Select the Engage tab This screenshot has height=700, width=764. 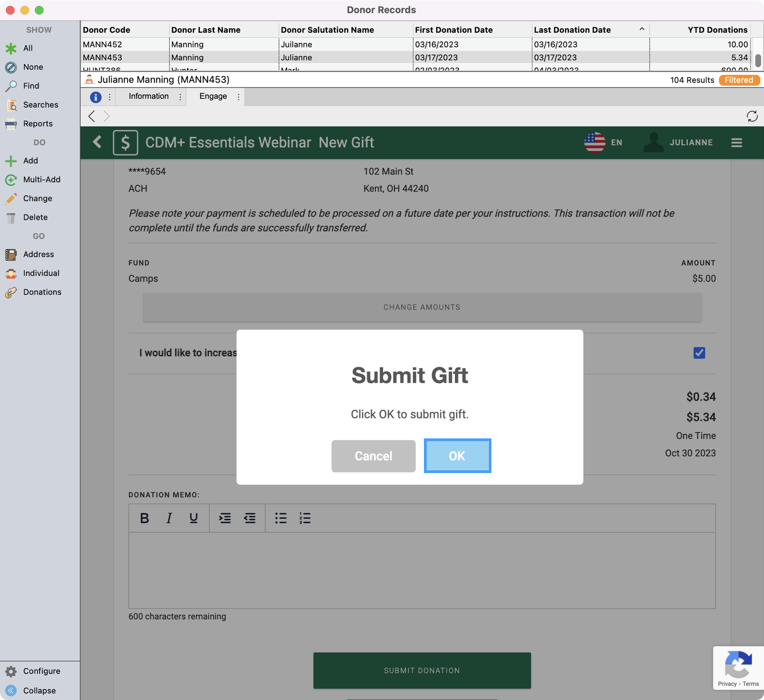pos(213,96)
